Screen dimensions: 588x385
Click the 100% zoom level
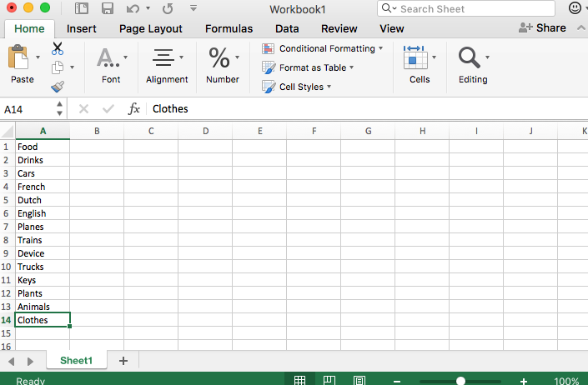pos(566,381)
